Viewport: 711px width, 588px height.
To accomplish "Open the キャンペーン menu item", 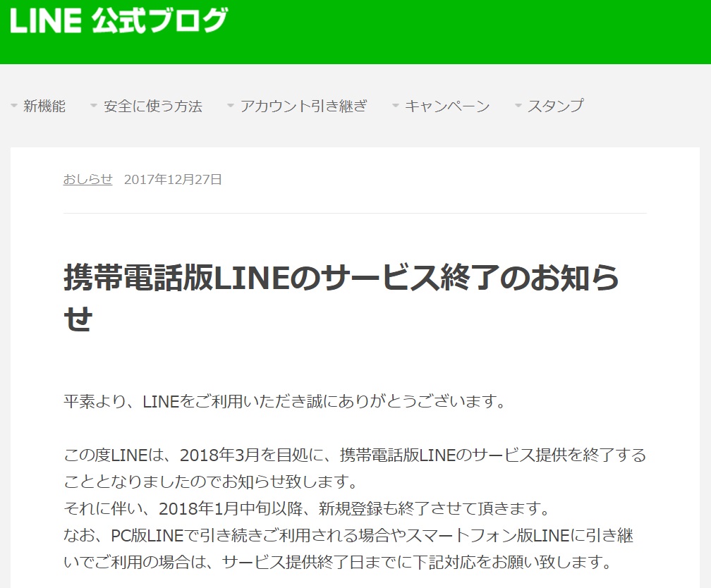I will coord(447,106).
